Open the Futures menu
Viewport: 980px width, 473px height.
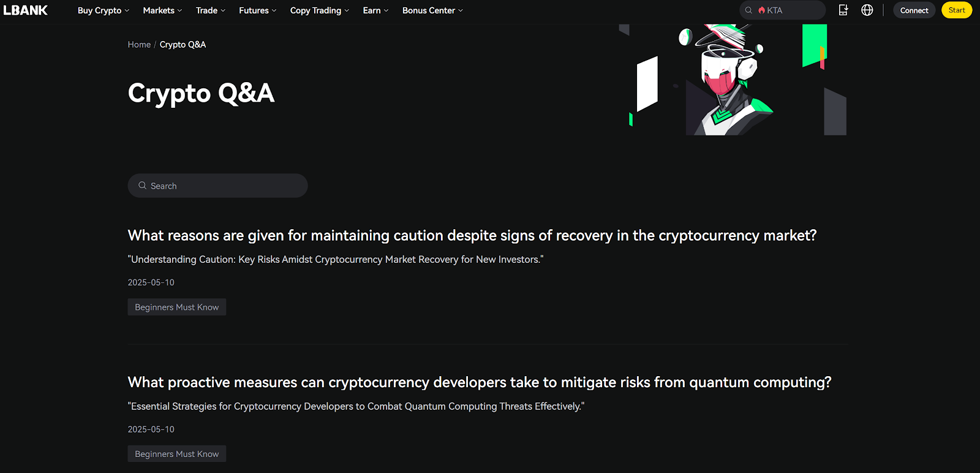[257, 10]
